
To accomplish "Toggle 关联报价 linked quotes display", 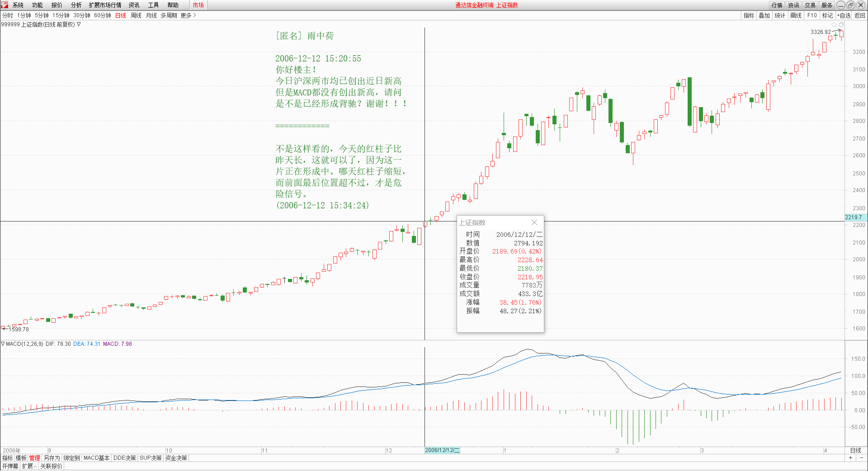I will coord(51,466).
